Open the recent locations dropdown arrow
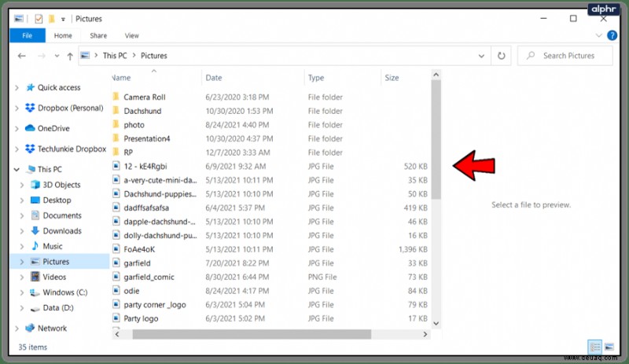Screen dimensions: 629x364 pos(57,56)
